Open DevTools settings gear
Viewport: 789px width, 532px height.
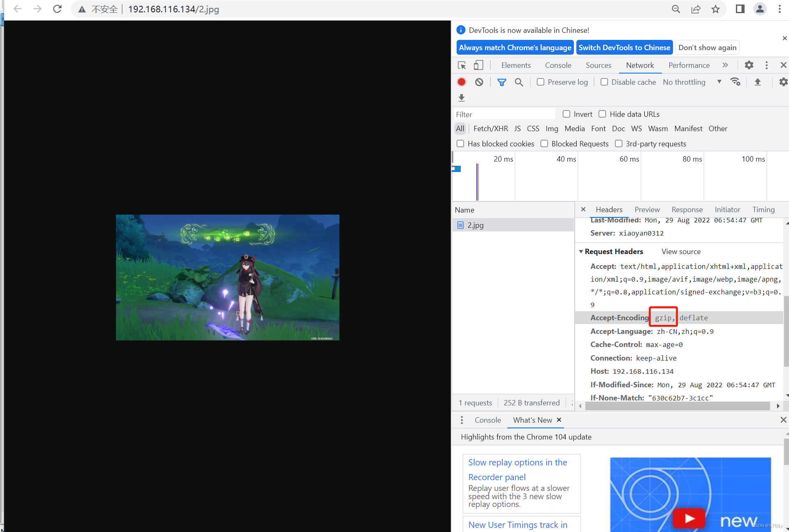[749, 65]
